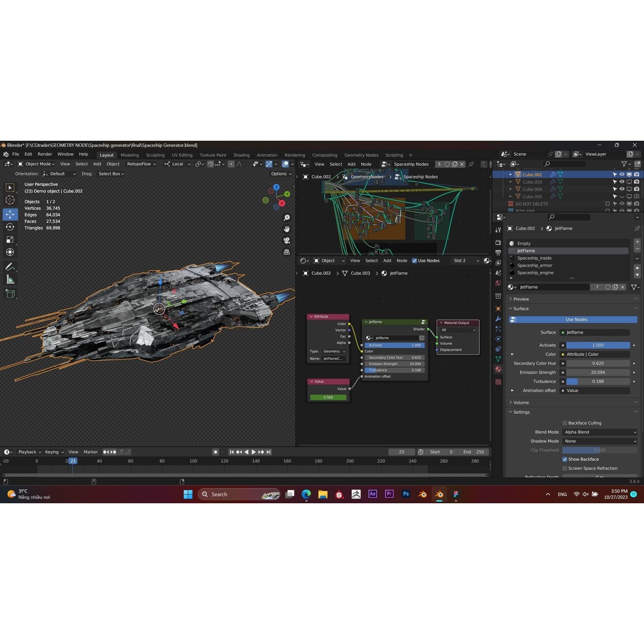Open the Render properties tab
Screen dimensions: 644x644
coord(498,242)
